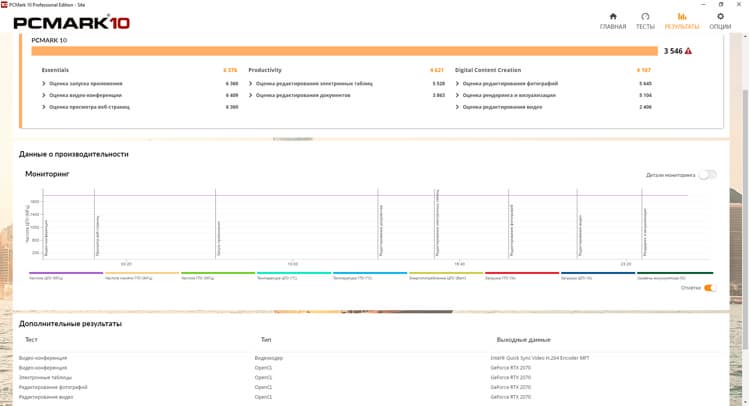Click the Essentials heading
This screenshot has width=749, height=406.
(55, 70)
